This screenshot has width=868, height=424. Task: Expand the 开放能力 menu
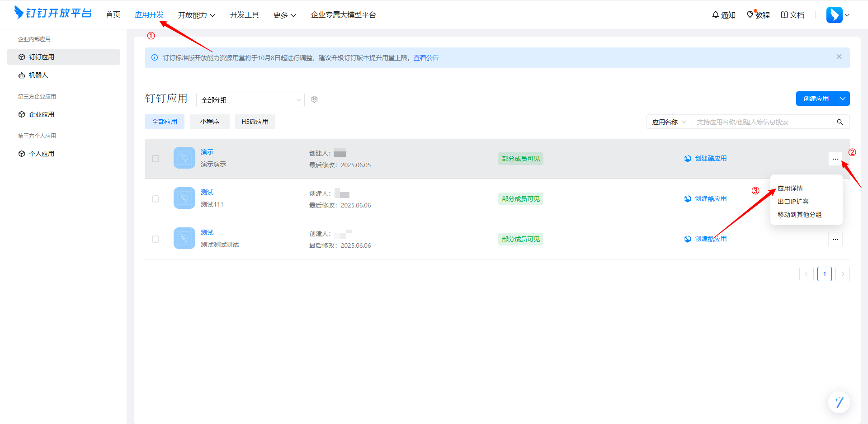(197, 15)
